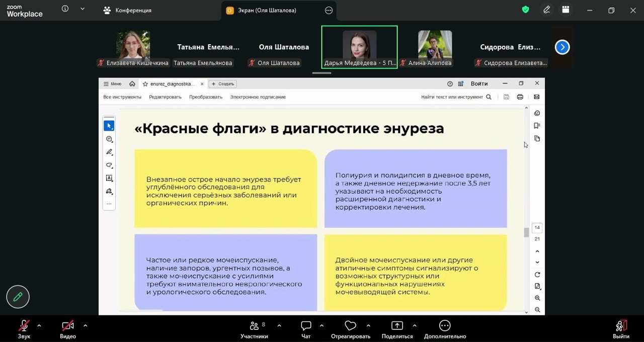Expand share options arrow next to Поделиться
This screenshot has width=644, height=342.
(x=415, y=325)
